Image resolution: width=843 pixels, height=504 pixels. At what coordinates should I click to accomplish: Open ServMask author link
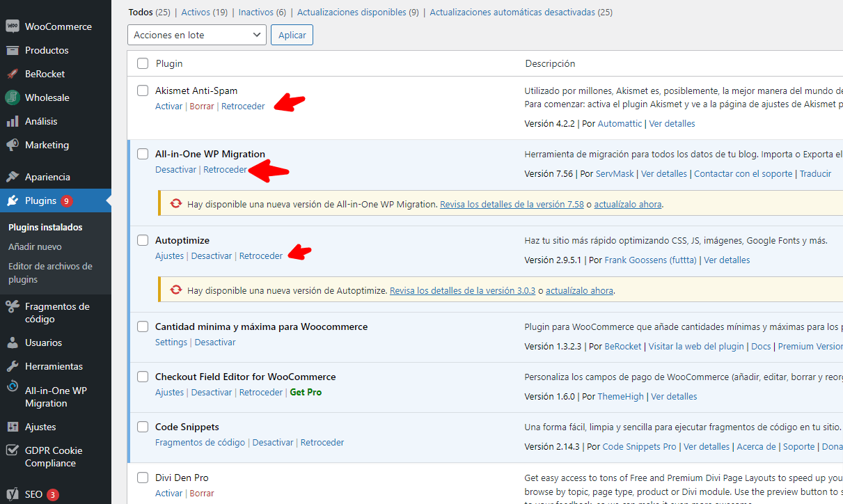click(x=615, y=174)
